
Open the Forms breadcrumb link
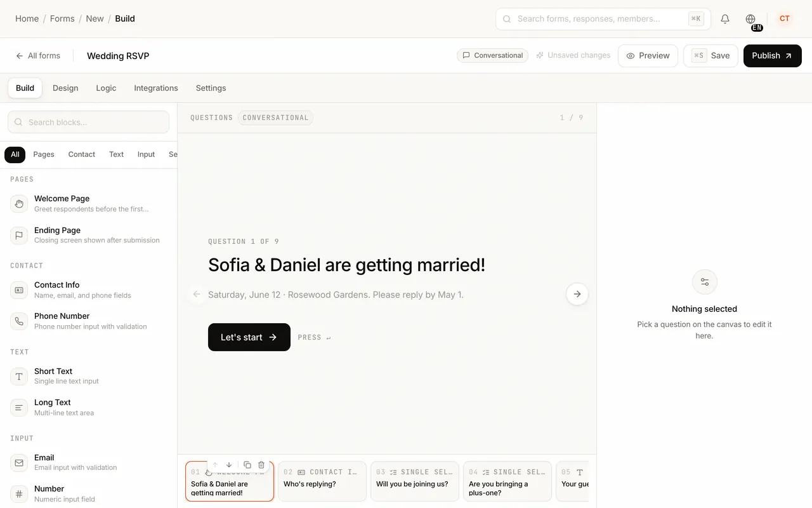(62, 18)
